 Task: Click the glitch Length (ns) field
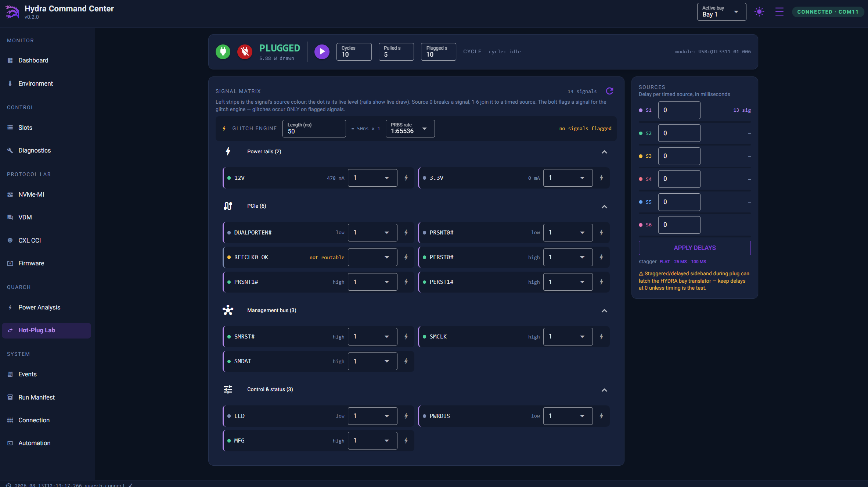pos(314,129)
